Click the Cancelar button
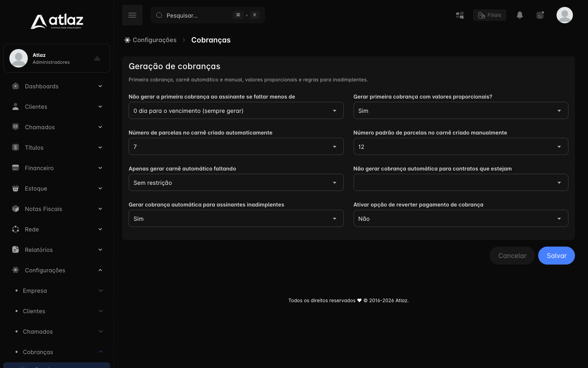The image size is (588, 368). click(x=512, y=256)
